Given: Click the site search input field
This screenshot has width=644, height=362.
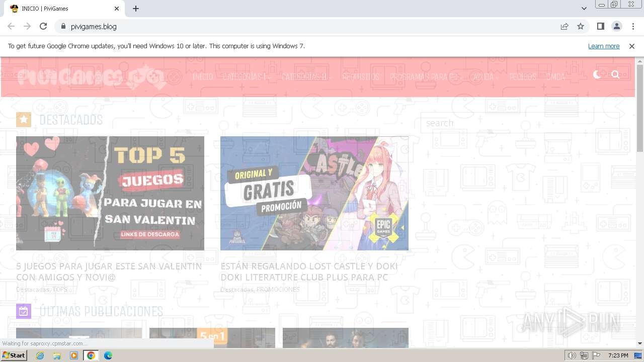Looking at the screenshot, I should point(520,123).
